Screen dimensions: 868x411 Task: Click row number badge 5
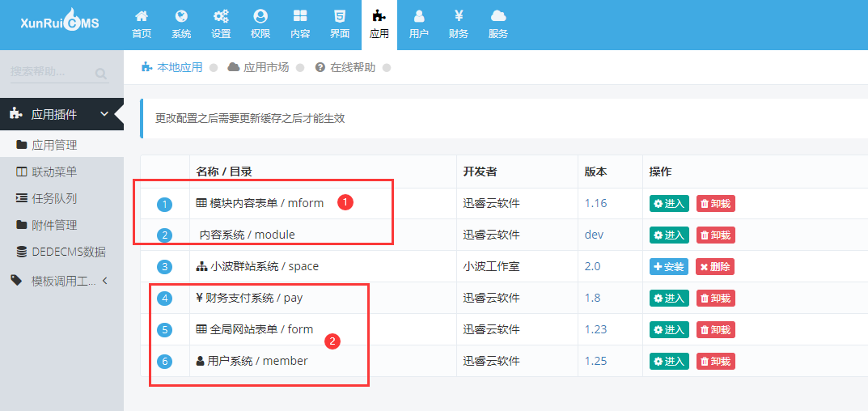tap(165, 330)
